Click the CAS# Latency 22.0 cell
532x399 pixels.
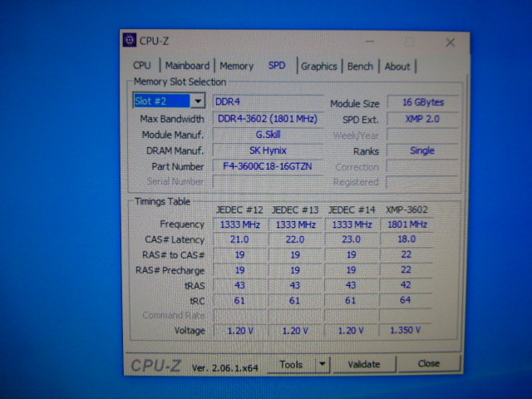[x=295, y=239]
